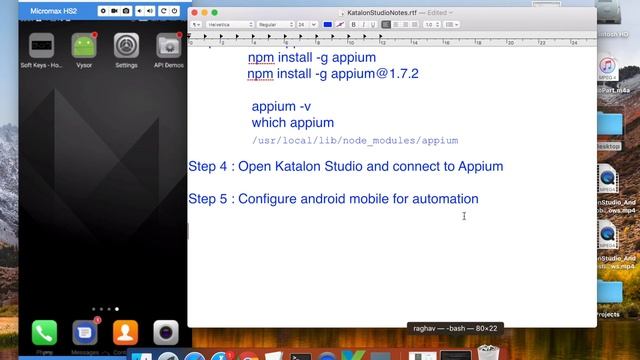This screenshot has width=640, height=360.
Task: Open the second QuickTime mp4 file on the desktop
Action: [608, 235]
